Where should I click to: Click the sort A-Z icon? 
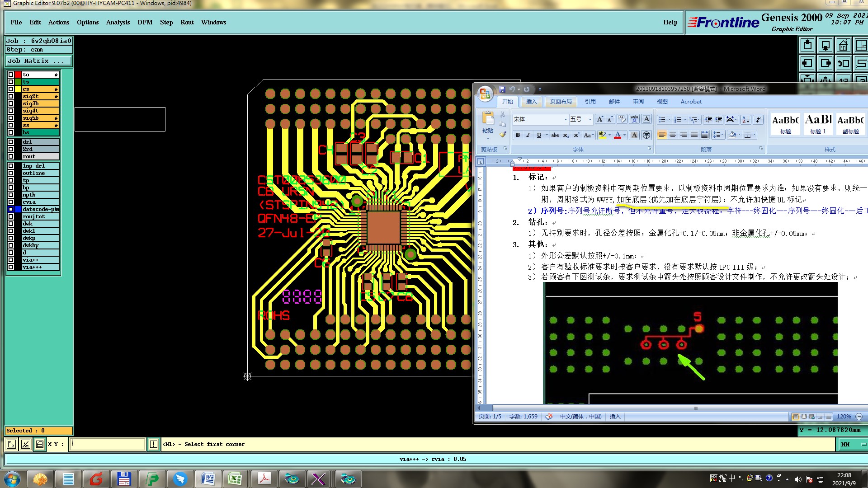tap(746, 119)
